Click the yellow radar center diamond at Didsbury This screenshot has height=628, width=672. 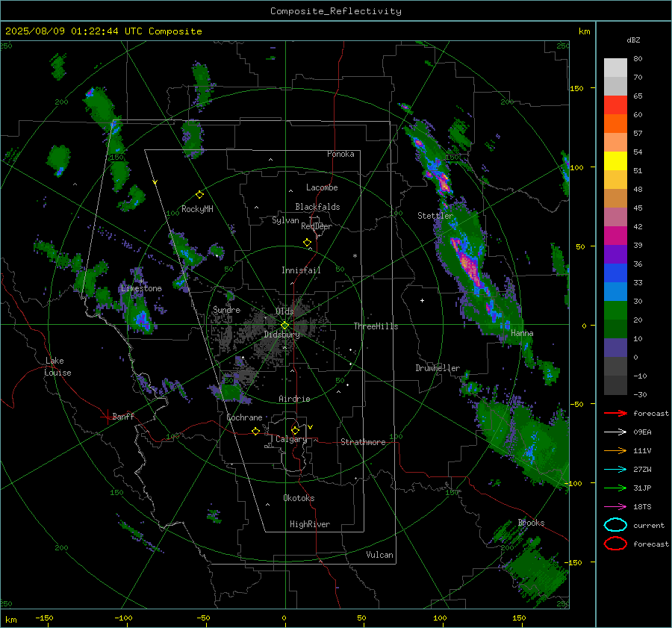point(284,326)
